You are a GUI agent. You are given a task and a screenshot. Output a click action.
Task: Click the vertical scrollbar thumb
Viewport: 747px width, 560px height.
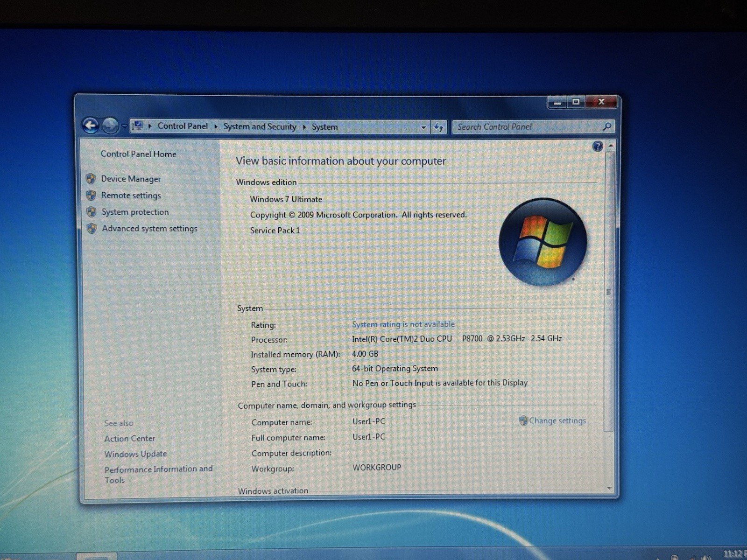[609, 292]
